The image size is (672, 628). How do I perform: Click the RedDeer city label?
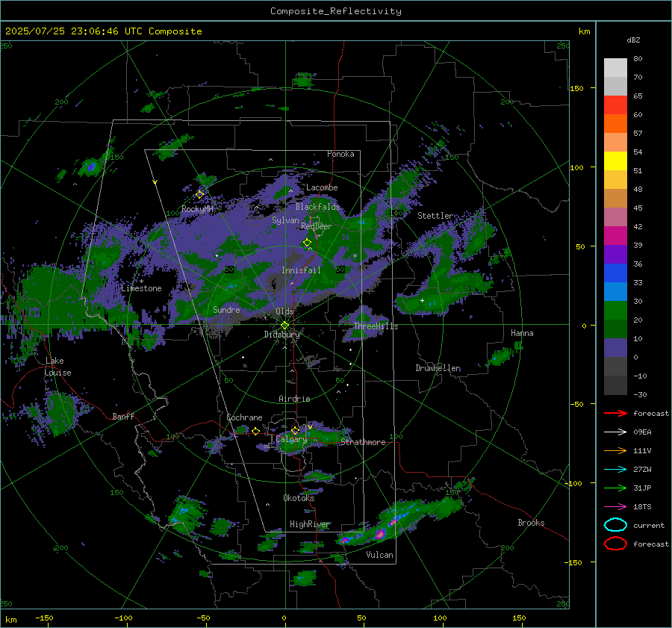[x=317, y=226]
